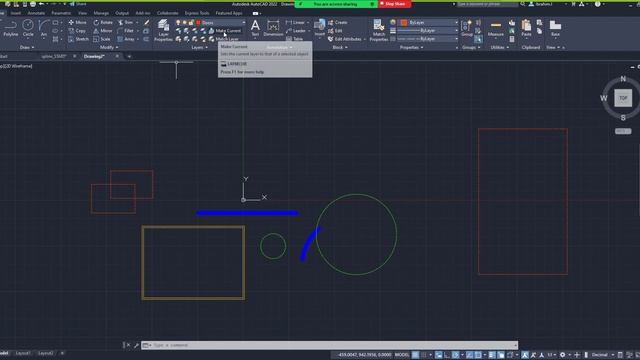Expand the Utilities panel
Image resolution: width=640 pixels, height=360 pixels.
point(499,47)
